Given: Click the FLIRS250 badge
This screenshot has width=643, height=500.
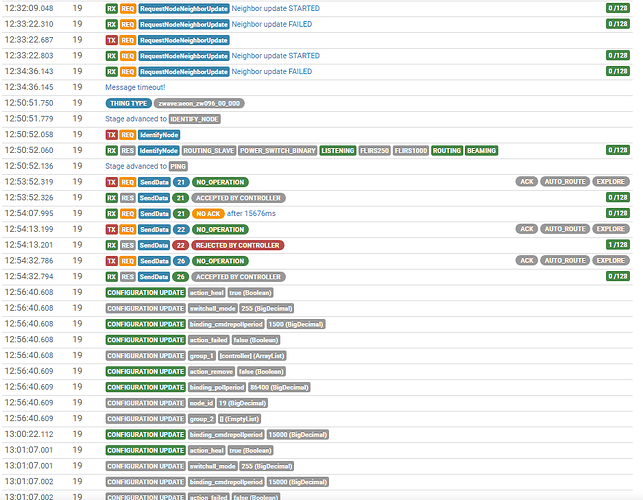Looking at the screenshot, I should point(374,151).
